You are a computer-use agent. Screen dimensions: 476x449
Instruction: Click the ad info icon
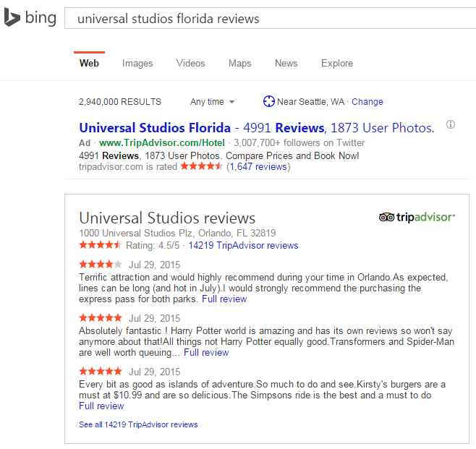tap(451, 125)
